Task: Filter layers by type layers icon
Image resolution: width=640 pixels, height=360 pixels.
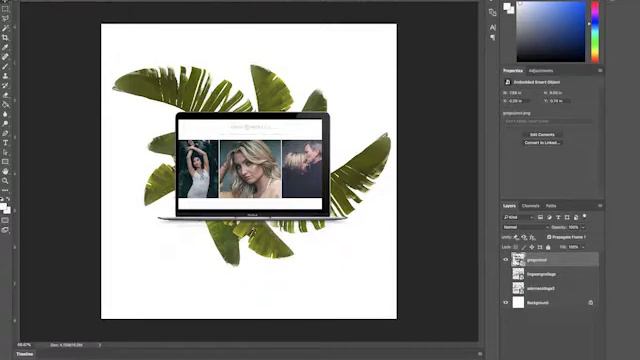Action: (x=558, y=217)
